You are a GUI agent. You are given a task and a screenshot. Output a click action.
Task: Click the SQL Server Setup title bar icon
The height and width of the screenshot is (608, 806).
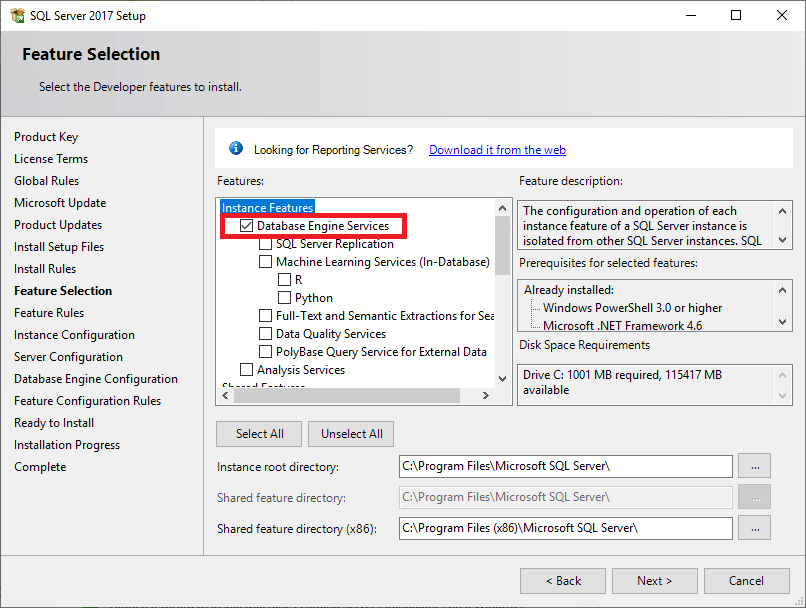click(17, 15)
